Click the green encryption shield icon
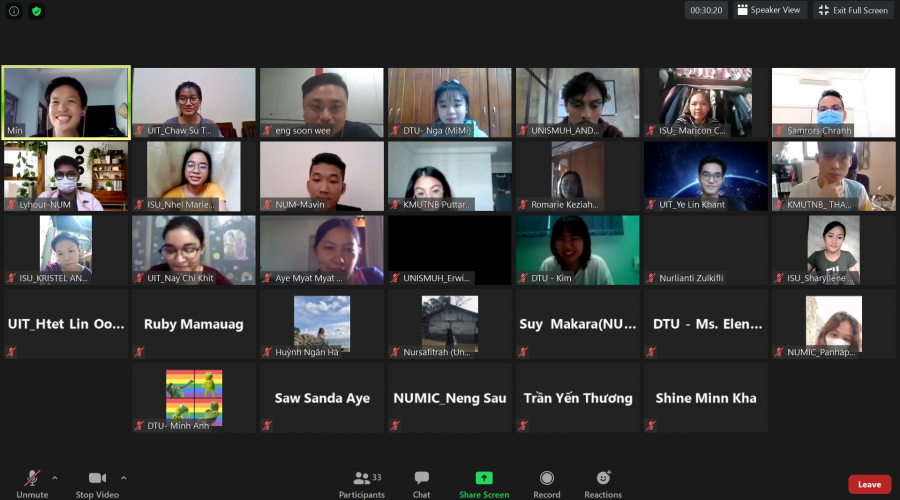This screenshot has height=500, width=900. pyautogui.click(x=37, y=11)
